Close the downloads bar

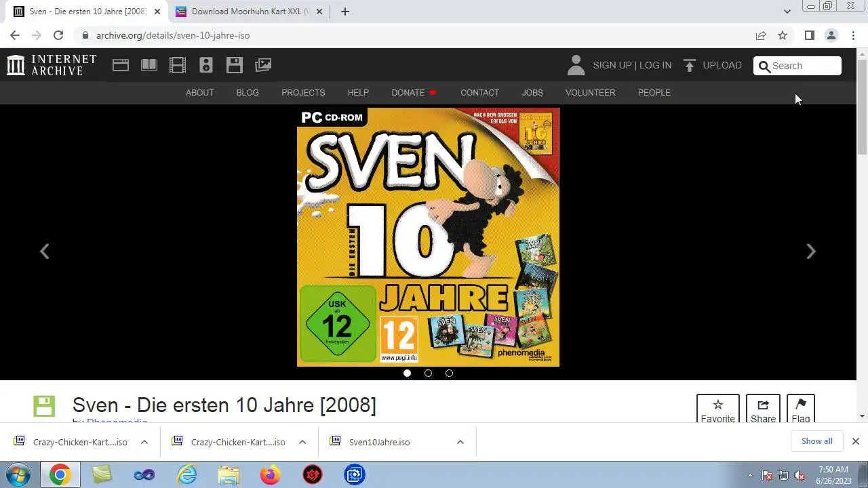tap(855, 441)
